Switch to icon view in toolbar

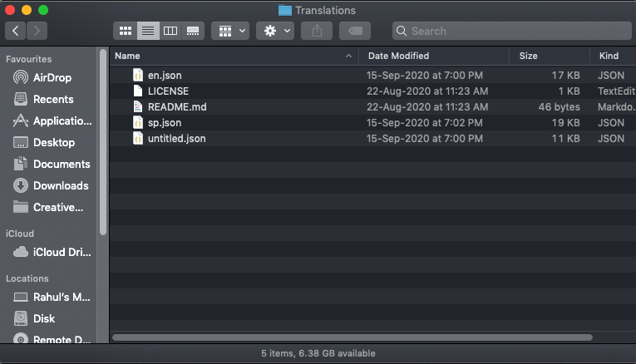tap(126, 31)
